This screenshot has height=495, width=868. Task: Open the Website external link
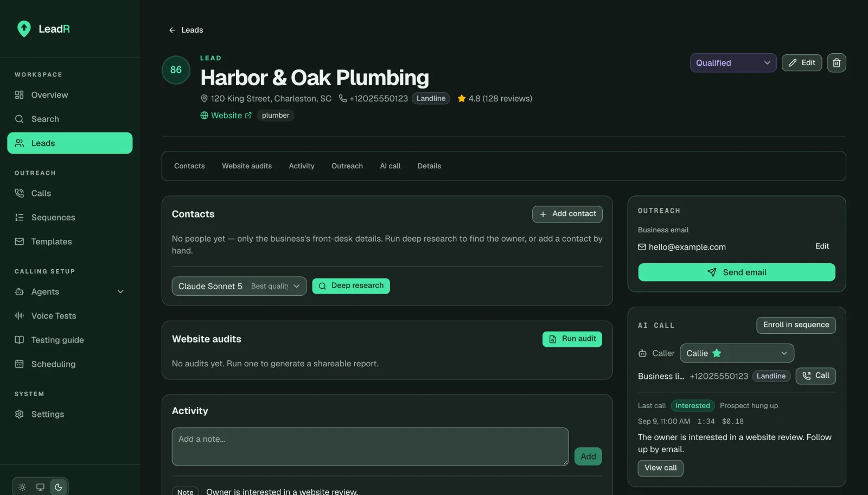pos(226,116)
